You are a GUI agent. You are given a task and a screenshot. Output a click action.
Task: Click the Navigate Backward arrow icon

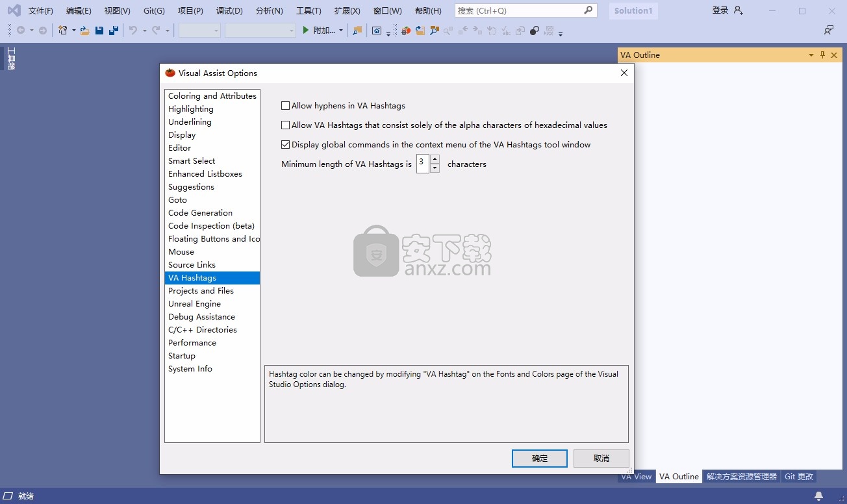pyautogui.click(x=21, y=30)
